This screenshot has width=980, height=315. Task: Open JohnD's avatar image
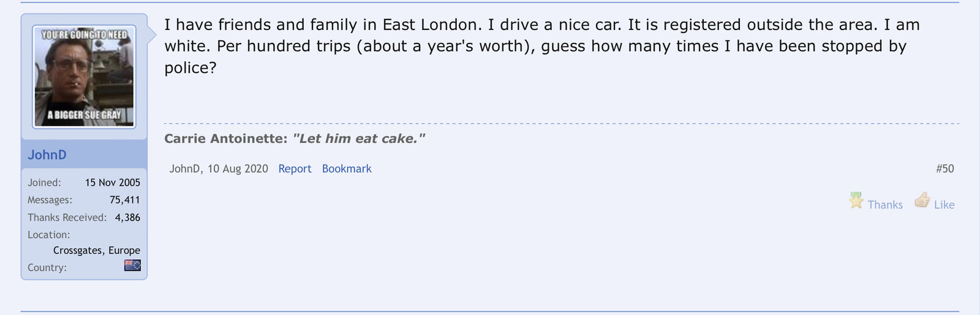pyautogui.click(x=84, y=77)
